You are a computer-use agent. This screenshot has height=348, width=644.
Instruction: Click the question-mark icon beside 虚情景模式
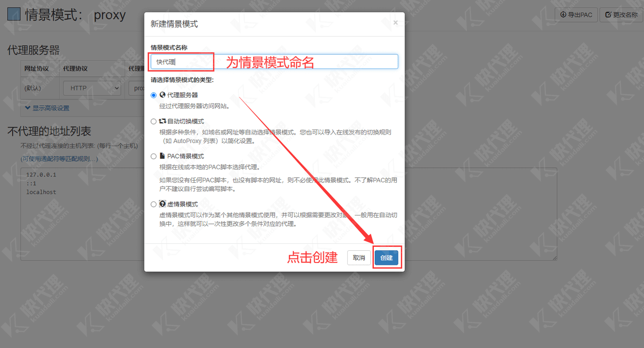click(x=163, y=204)
